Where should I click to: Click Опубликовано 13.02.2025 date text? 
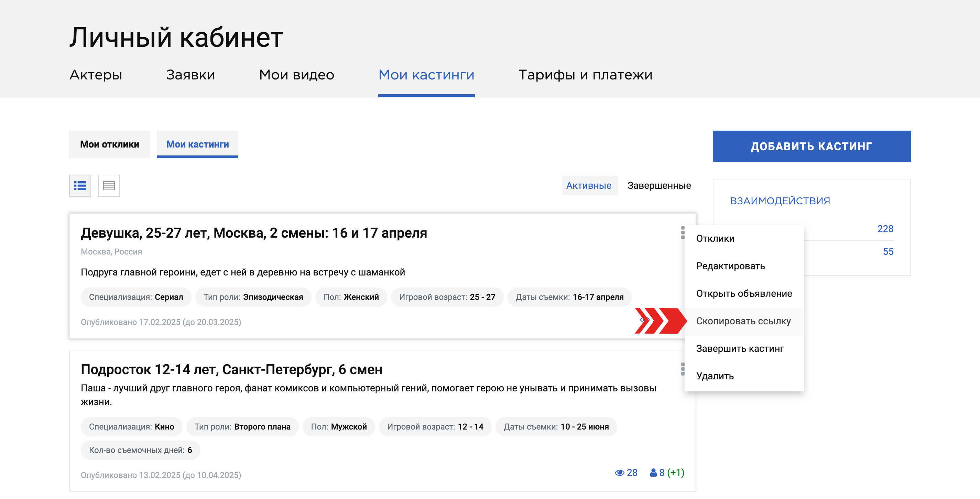click(x=161, y=475)
